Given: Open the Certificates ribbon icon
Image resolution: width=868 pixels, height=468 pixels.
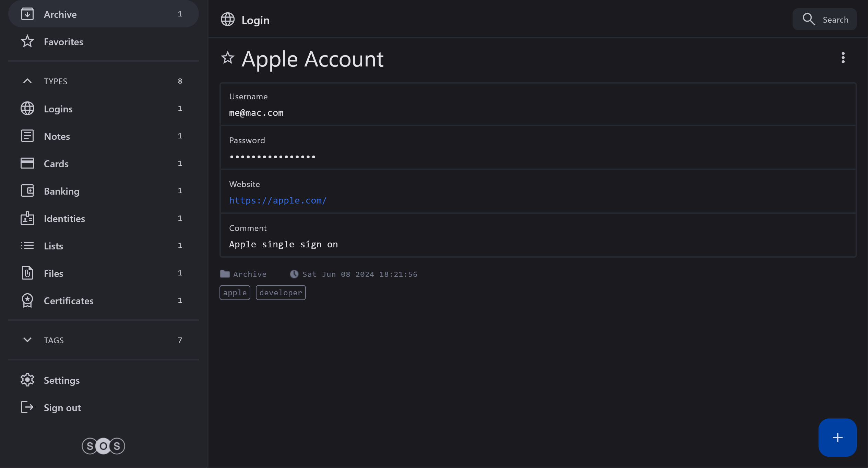Looking at the screenshot, I should click(27, 300).
